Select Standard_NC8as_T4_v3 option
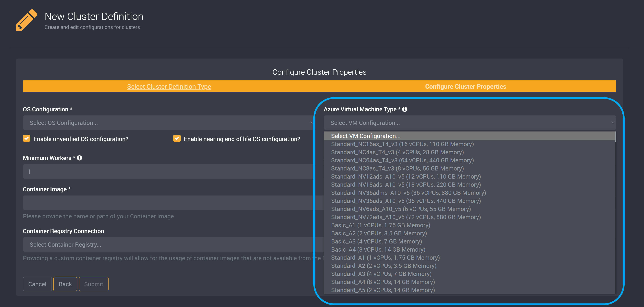The height and width of the screenshot is (307, 644). tap(469, 168)
